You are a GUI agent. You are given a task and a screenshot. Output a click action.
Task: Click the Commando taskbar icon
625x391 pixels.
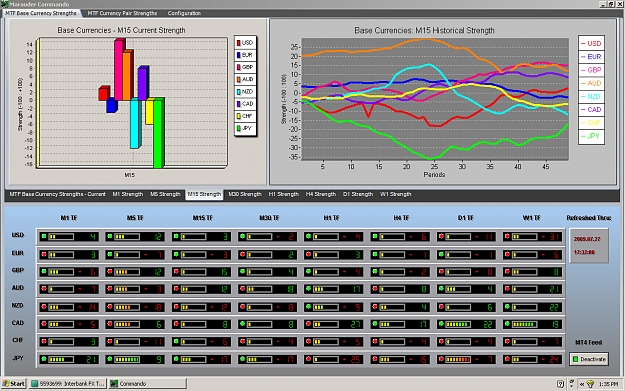coord(114,384)
